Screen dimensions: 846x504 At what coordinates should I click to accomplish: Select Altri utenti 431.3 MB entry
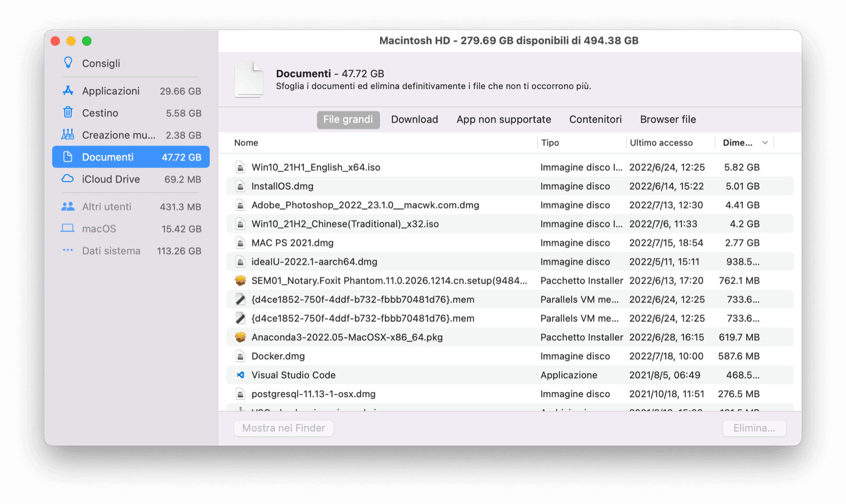(131, 207)
